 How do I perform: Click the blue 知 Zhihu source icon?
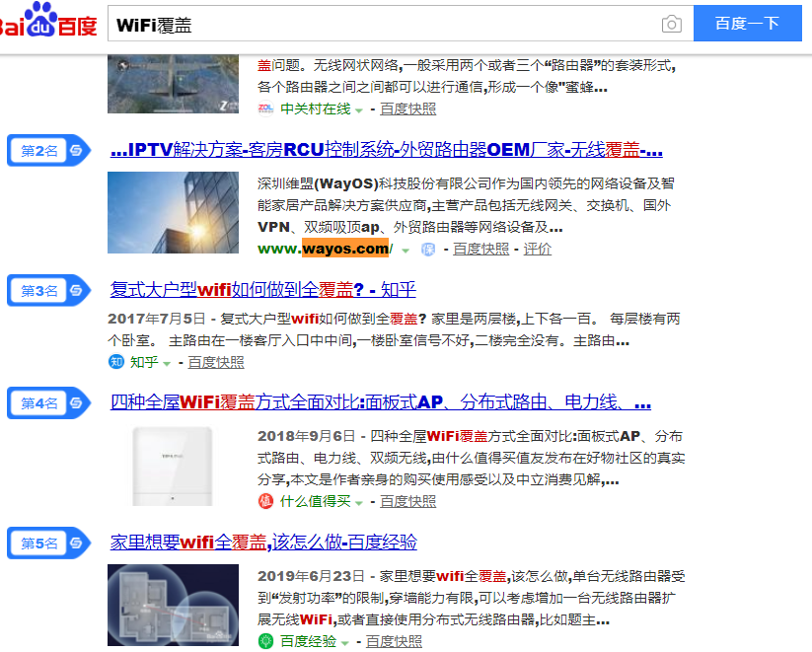pos(116,361)
